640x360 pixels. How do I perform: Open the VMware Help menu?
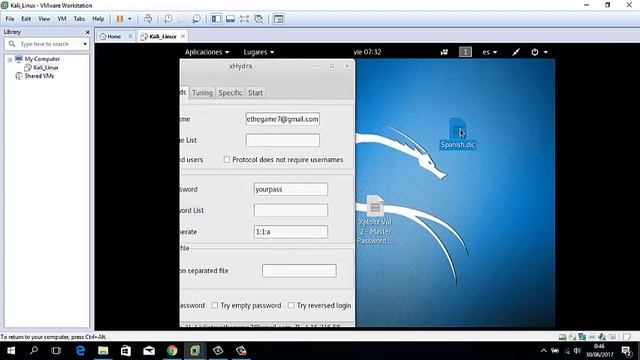click(98, 19)
